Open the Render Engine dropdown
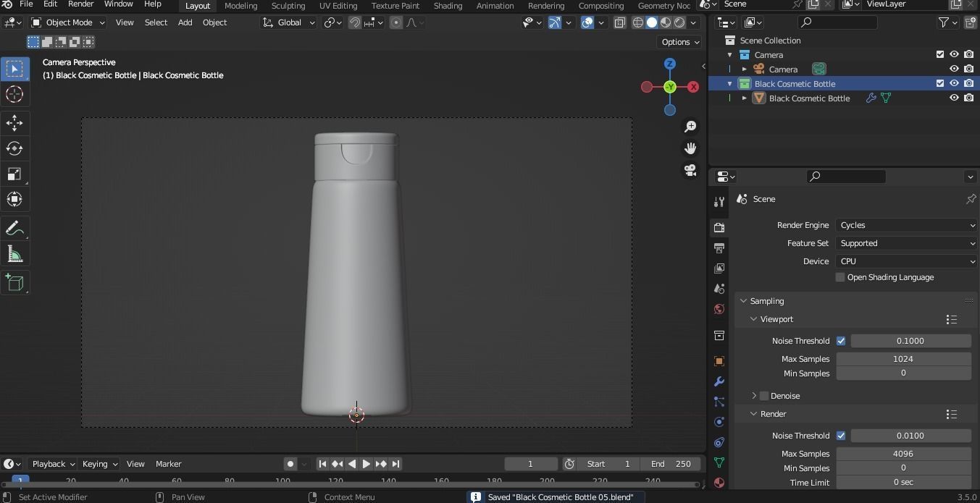 [907, 225]
